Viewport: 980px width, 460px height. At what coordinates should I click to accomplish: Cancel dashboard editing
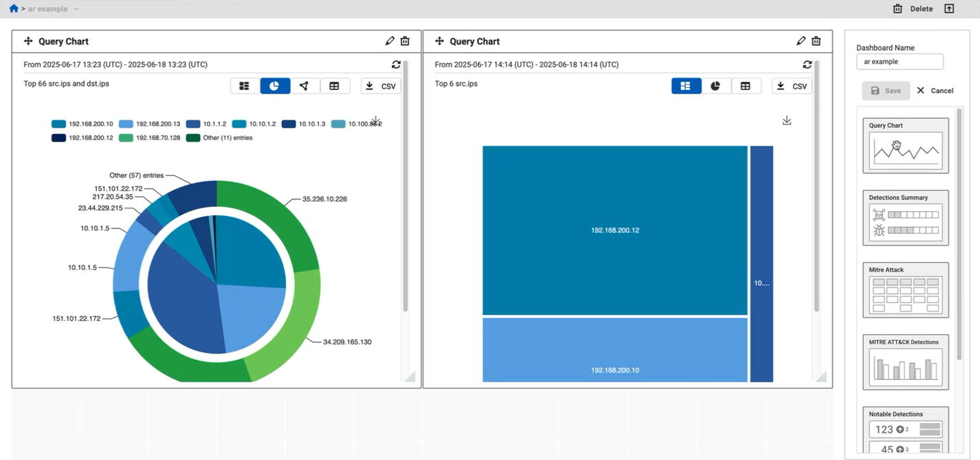[935, 91]
